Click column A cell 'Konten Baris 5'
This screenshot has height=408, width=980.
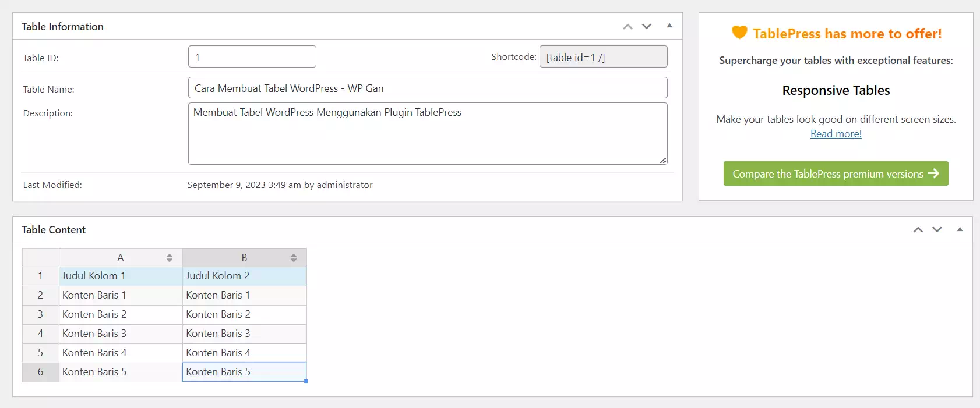(121, 372)
